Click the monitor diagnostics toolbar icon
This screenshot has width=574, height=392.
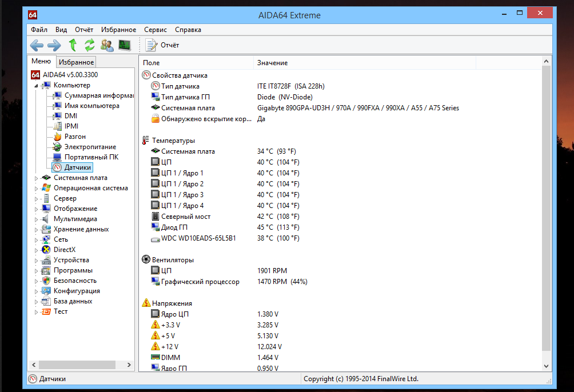[x=125, y=45]
